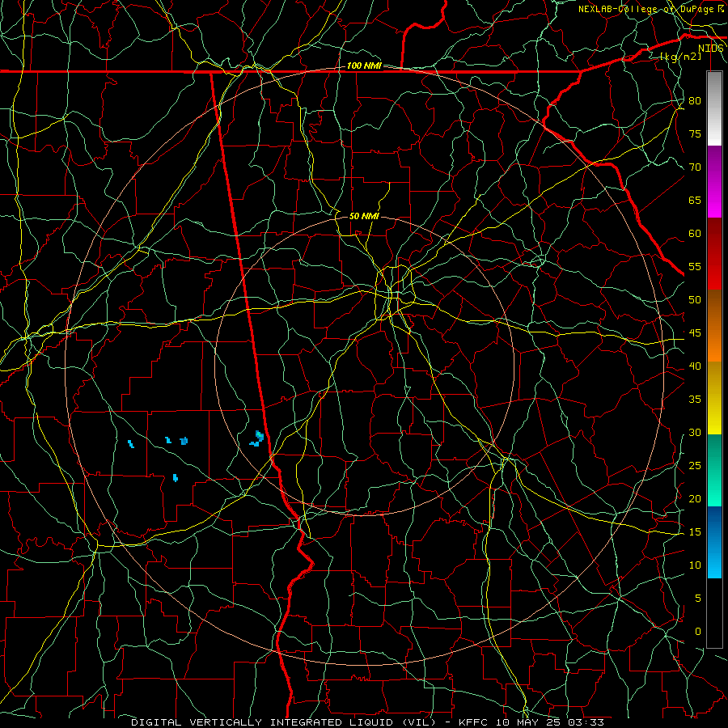Pick the blue segment of the color scale

[714, 542]
